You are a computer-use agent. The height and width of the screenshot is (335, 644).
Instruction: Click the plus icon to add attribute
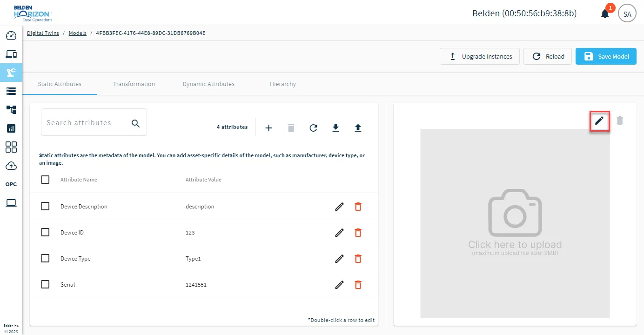(x=268, y=128)
